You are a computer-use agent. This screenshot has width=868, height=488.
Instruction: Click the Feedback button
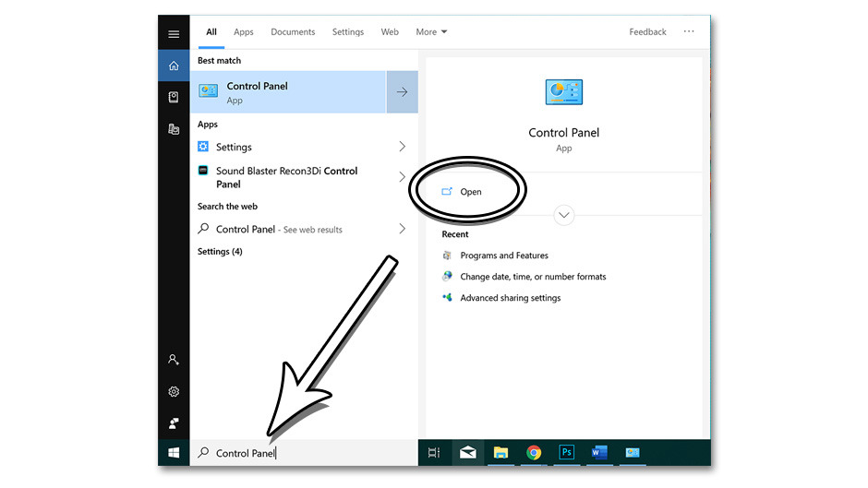[647, 31]
